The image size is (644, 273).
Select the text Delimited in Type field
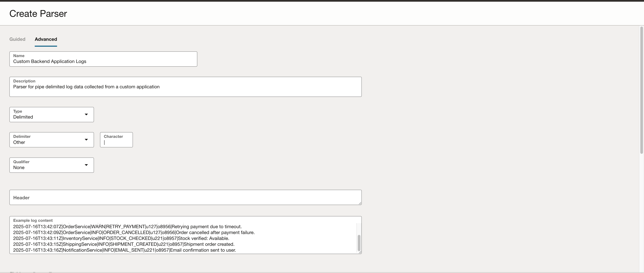tap(23, 117)
